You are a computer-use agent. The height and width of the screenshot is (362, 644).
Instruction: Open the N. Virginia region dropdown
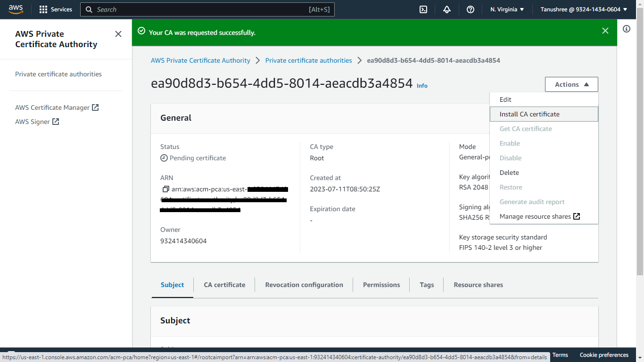(507, 9)
